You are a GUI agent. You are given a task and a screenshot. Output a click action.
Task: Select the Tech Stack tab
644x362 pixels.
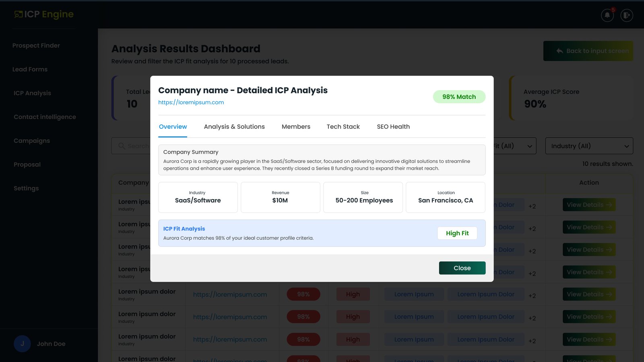point(343,127)
